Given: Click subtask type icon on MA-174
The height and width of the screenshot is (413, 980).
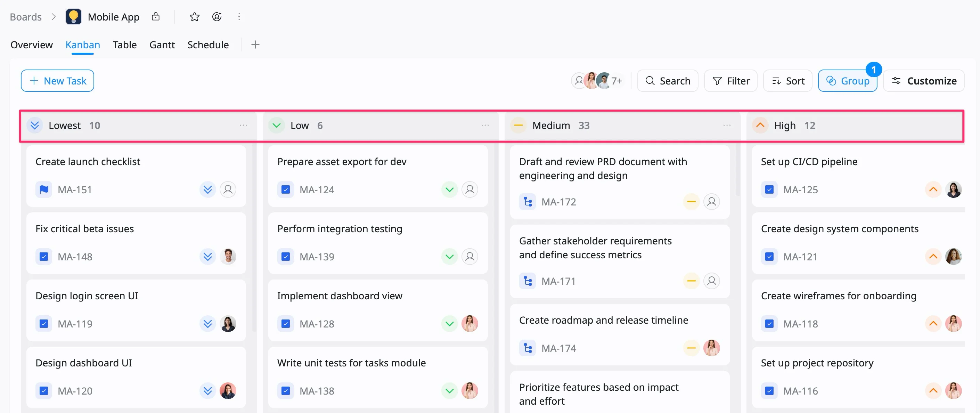Looking at the screenshot, I should click(528, 348).
